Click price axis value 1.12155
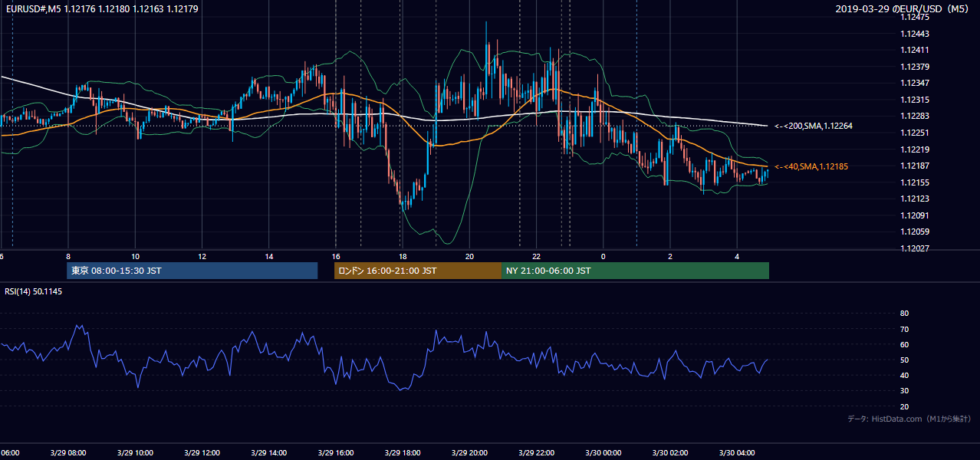This screenshot has width=980, height=460. 916,182
